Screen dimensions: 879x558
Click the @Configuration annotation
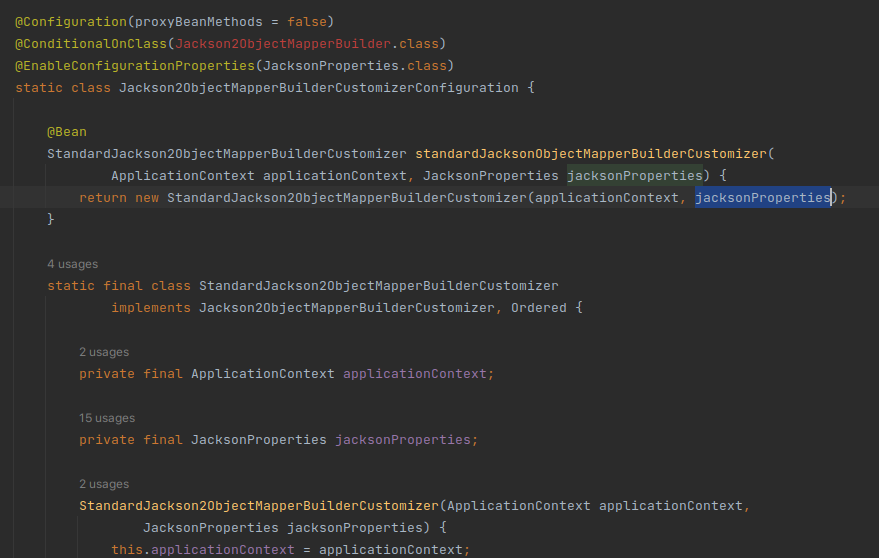[x=71, y=22]
